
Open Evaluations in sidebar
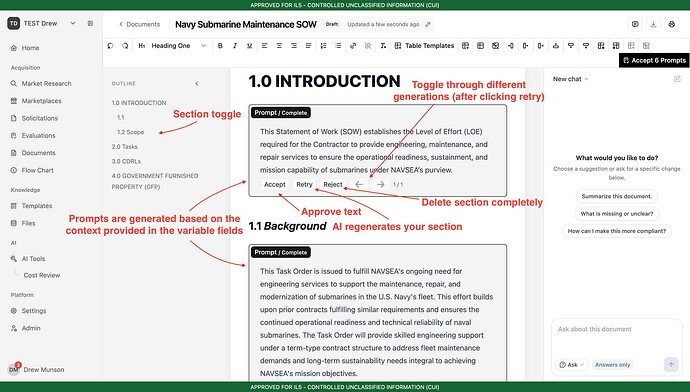click(x=38, y=136)
